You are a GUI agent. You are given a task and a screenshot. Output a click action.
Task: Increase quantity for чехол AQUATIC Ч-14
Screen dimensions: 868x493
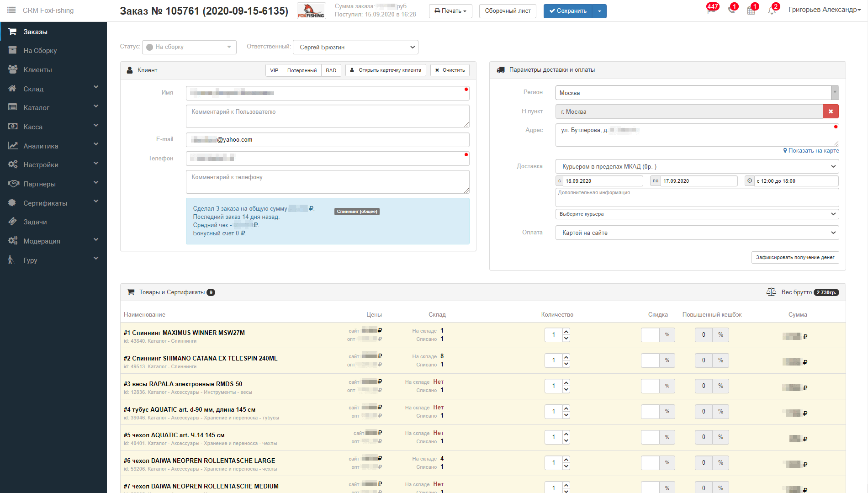coord(566,434)
